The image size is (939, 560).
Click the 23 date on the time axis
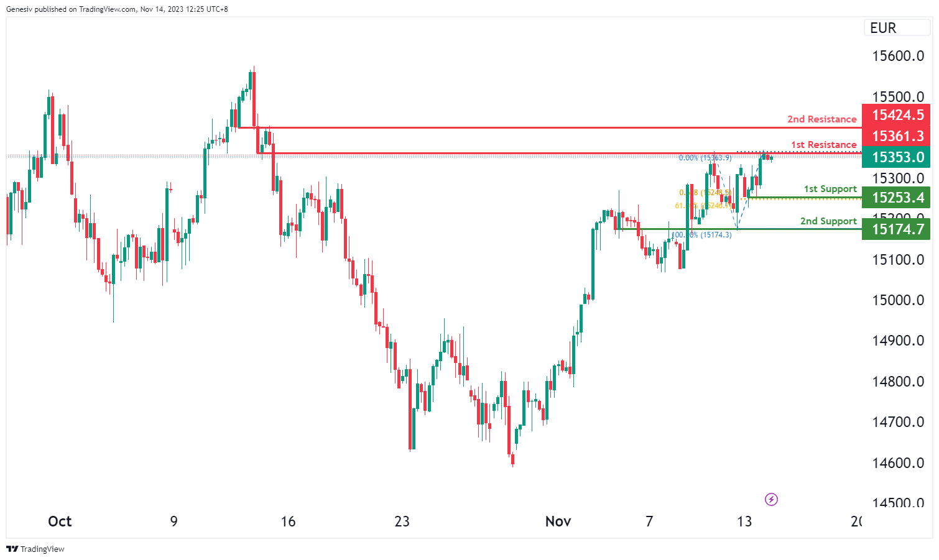click(x=402, y=521)
